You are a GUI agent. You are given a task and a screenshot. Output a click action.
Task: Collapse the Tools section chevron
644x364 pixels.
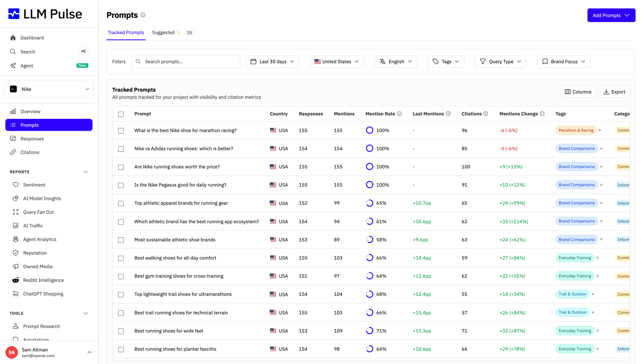coord(86,313)
